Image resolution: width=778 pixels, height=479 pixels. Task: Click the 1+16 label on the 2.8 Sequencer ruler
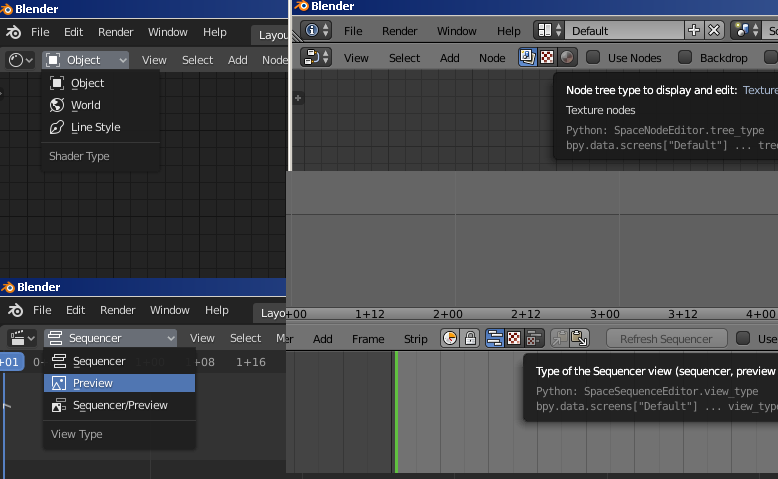(251, 362)
